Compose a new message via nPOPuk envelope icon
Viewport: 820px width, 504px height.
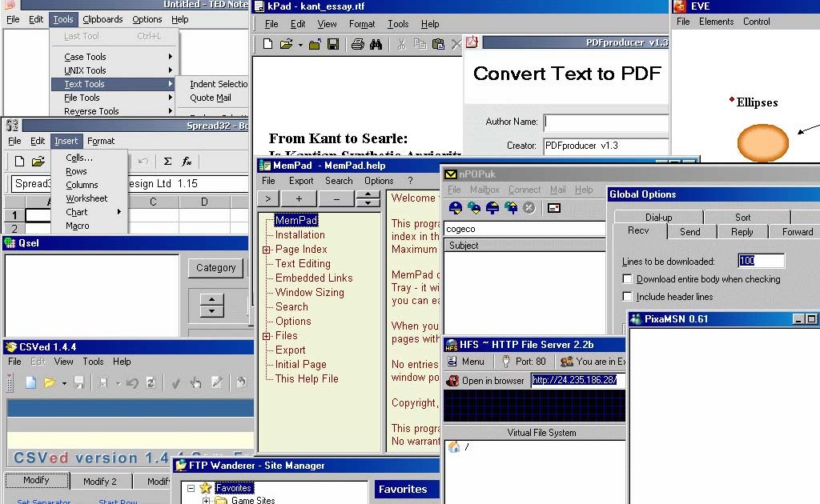(553, 208)
